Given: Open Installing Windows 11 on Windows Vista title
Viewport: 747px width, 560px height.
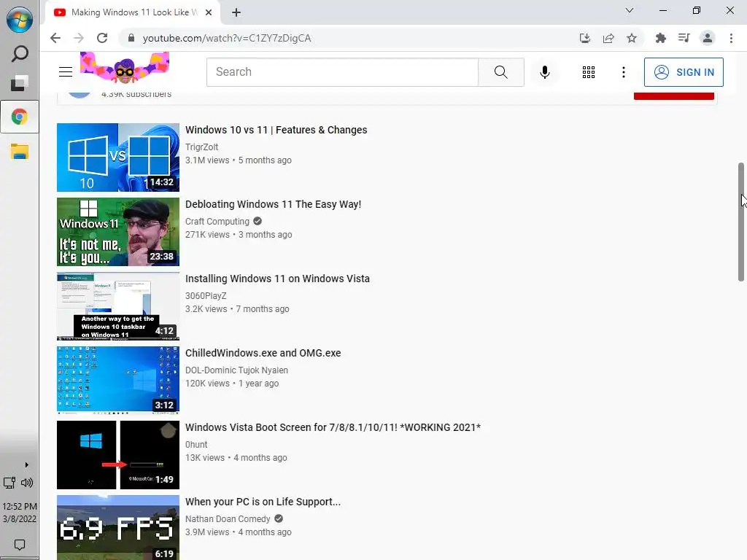Looking at the screenshot, I should [x=277, y=279].
